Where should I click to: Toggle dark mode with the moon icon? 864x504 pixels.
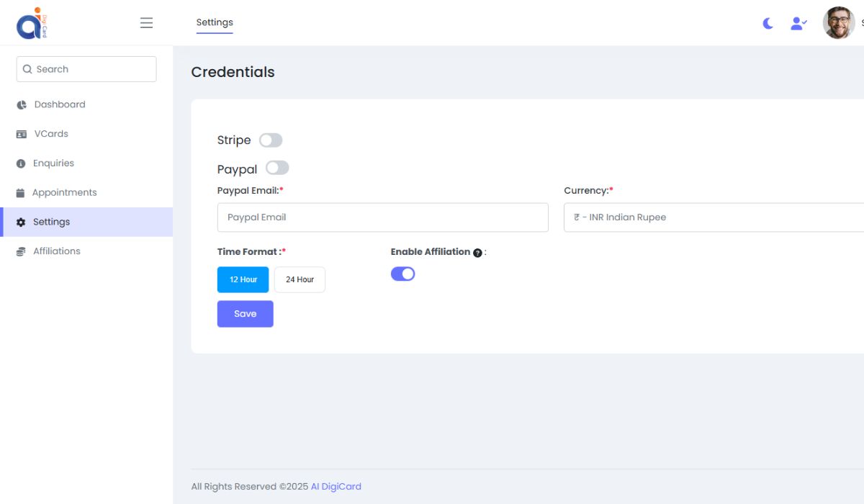pyautogui.click(x=767, y=23)
